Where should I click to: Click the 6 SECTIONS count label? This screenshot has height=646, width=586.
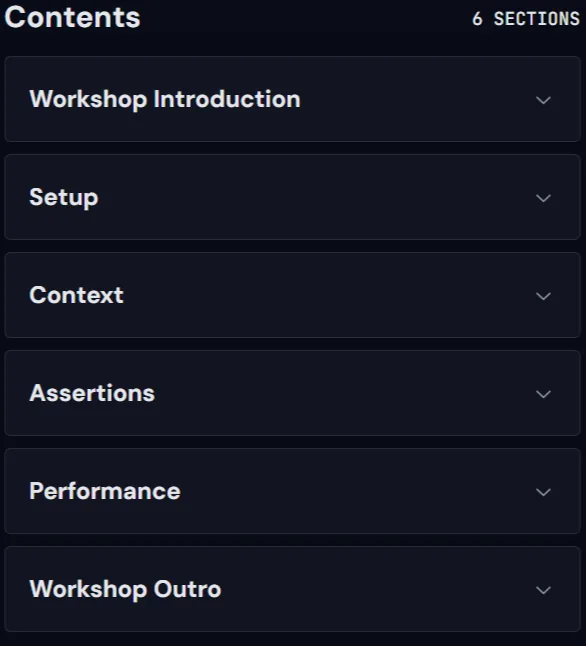click(526, 19)
